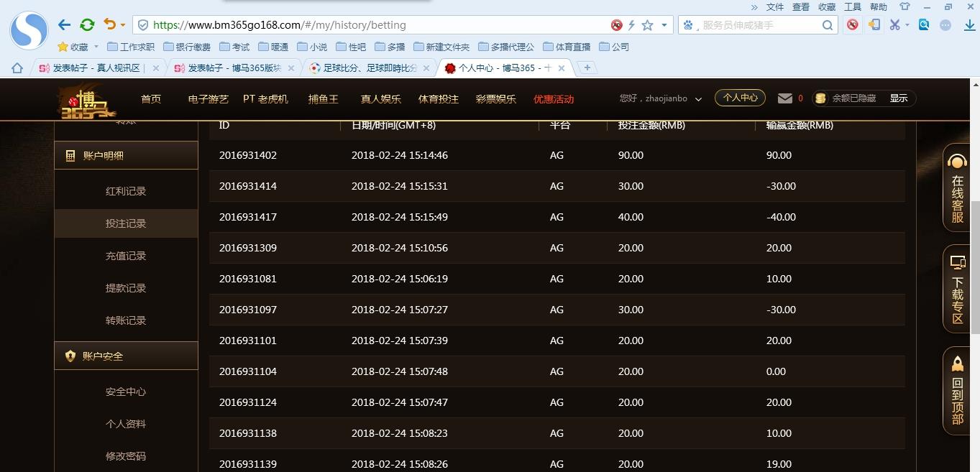Viewport: 980px width, 472px height.
Task: Open PT 老虎机 navigation item
Action: pyautogui.click(x=265, y=99)
